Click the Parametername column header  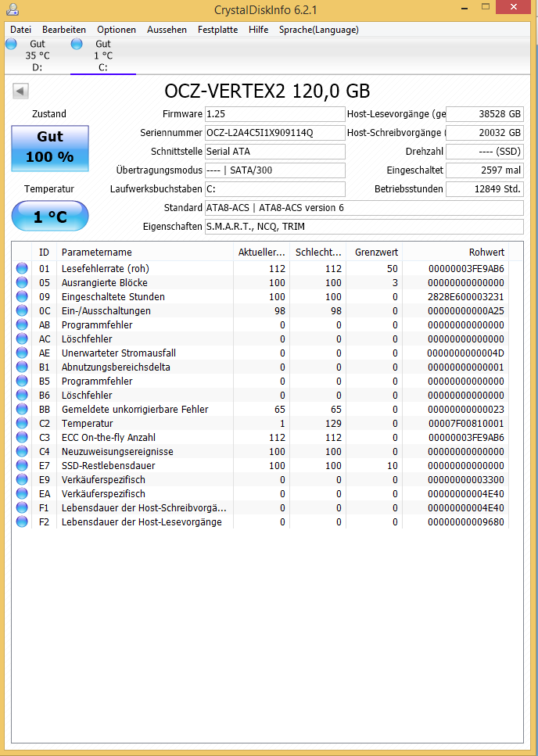pos(144,253)
